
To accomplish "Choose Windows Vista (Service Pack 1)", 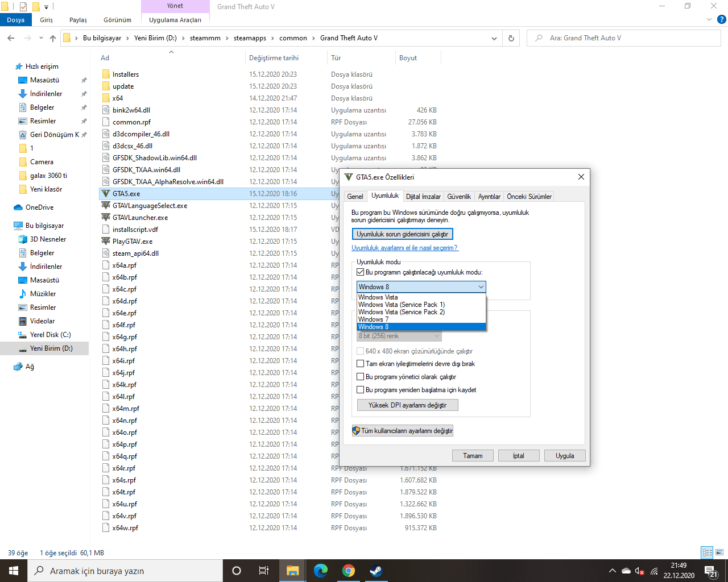I will coord(421,305).
